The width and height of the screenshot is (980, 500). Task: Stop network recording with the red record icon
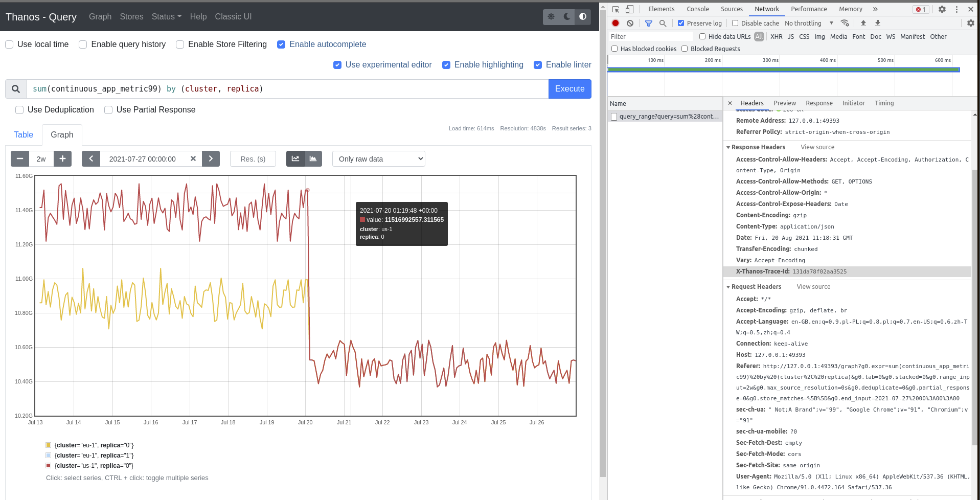click(x=616, y=23)
